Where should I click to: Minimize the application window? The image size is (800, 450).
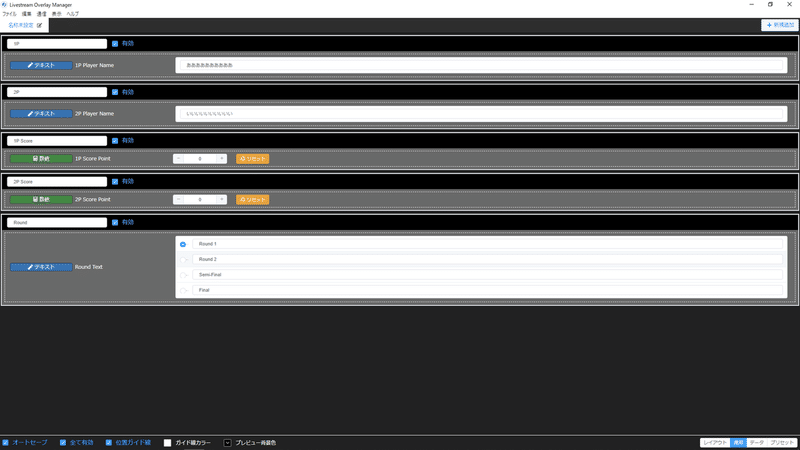(x=752, y=5)
